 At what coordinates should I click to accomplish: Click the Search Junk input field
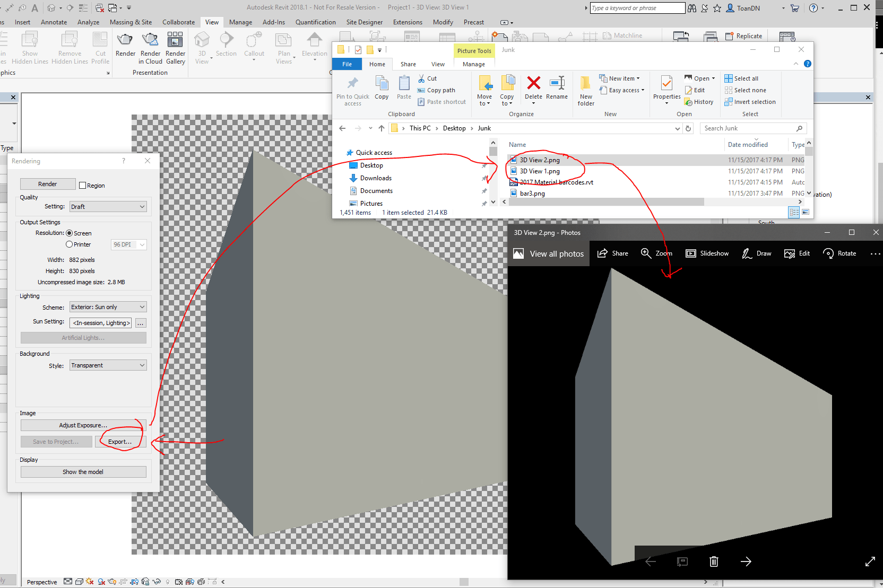pos(748,128)
